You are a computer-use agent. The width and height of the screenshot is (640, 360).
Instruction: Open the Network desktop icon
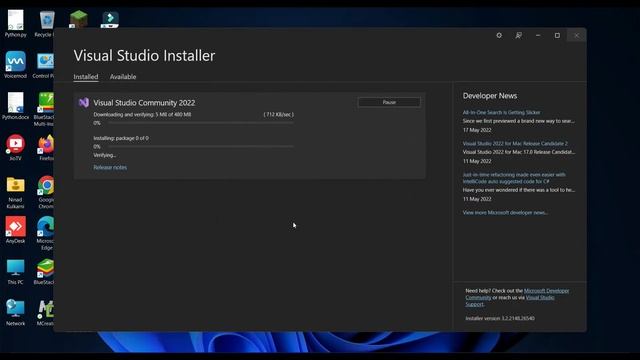coord(16,312)
